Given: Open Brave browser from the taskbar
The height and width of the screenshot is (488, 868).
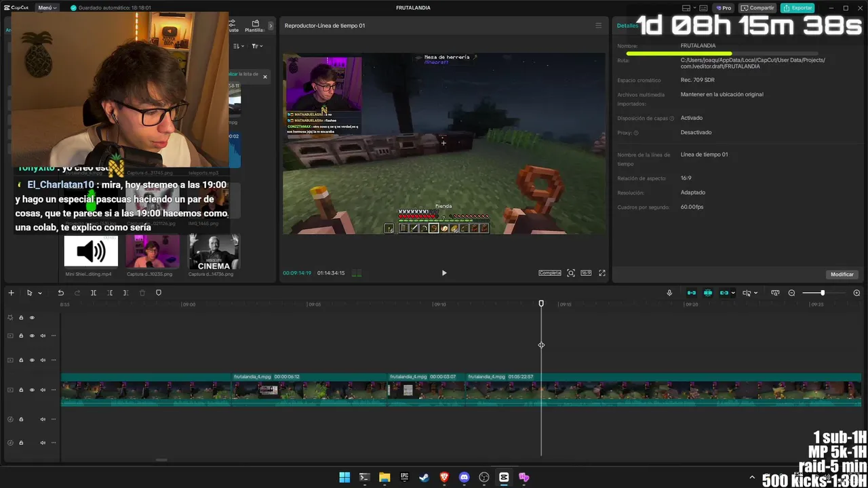Looking at the screenshot, I should [x=444, y=477].
